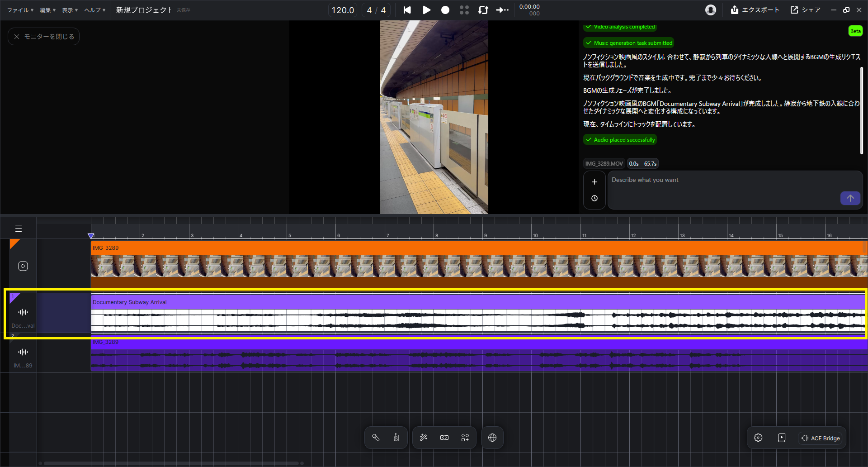
Task: Open the timeline hamburger menu
Action: (x=19, y=228)
